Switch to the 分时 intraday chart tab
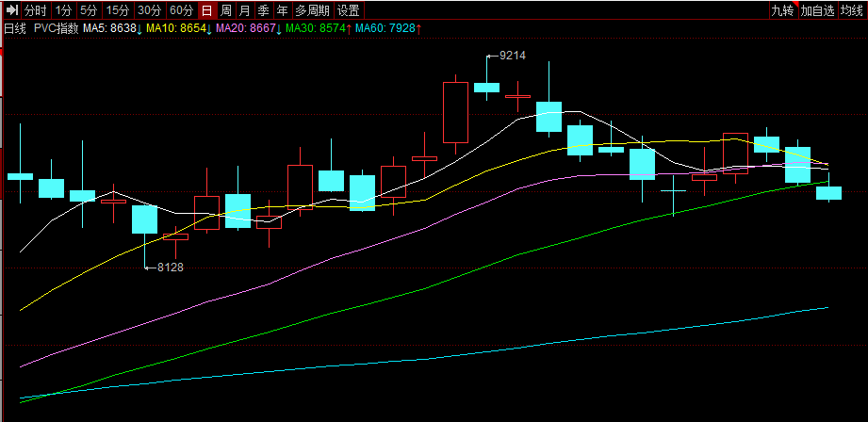Screen dimensions: 868x422 tap(36, 9)
